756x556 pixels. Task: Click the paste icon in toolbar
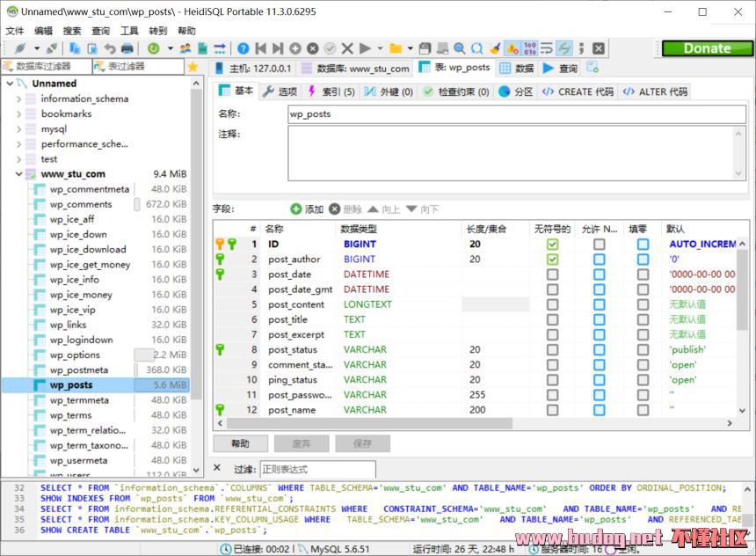pyautogui.click(x=92, y=48)
